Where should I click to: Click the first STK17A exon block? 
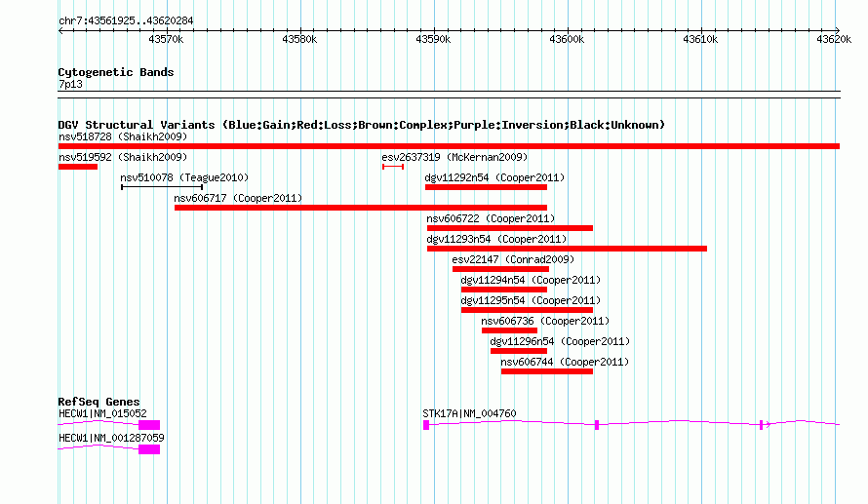[426, 425]
